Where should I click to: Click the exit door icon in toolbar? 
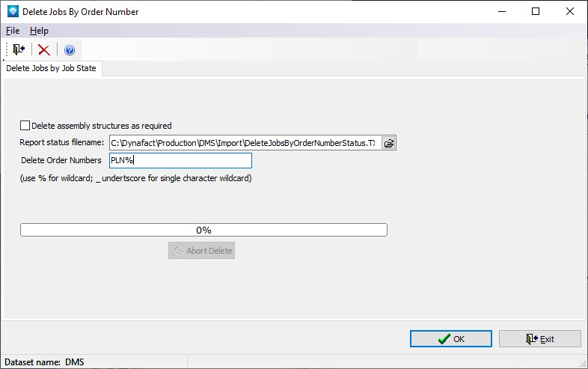click(x=19, y=50)
